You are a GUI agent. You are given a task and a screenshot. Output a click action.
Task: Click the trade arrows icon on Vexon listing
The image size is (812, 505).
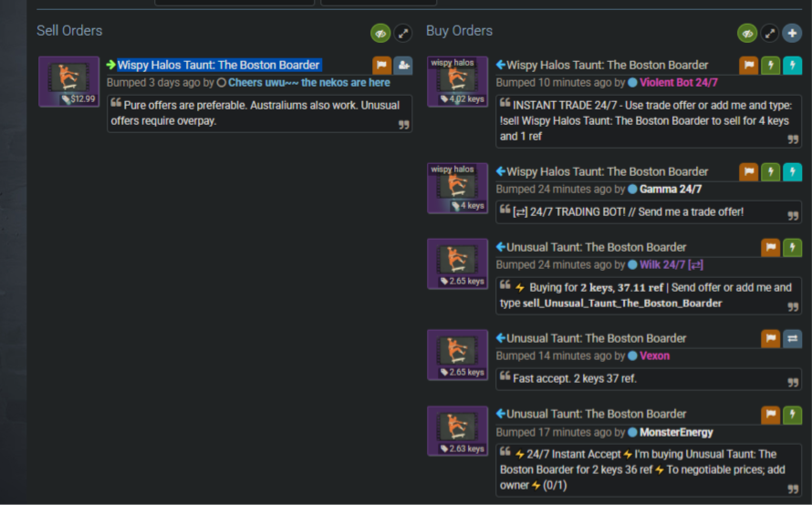(792, 339)
